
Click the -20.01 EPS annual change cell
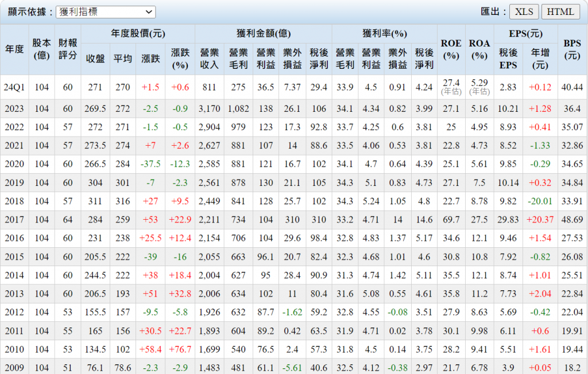pyautogui.click(x=540, y=201)
